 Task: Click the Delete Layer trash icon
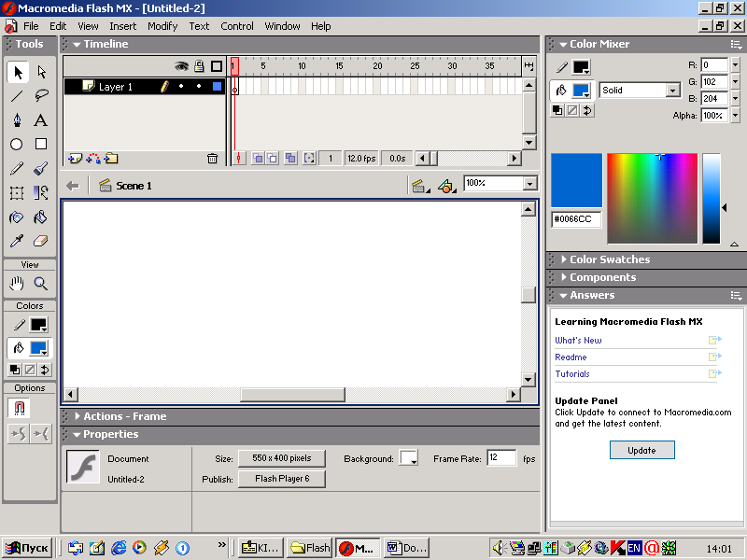213,159
